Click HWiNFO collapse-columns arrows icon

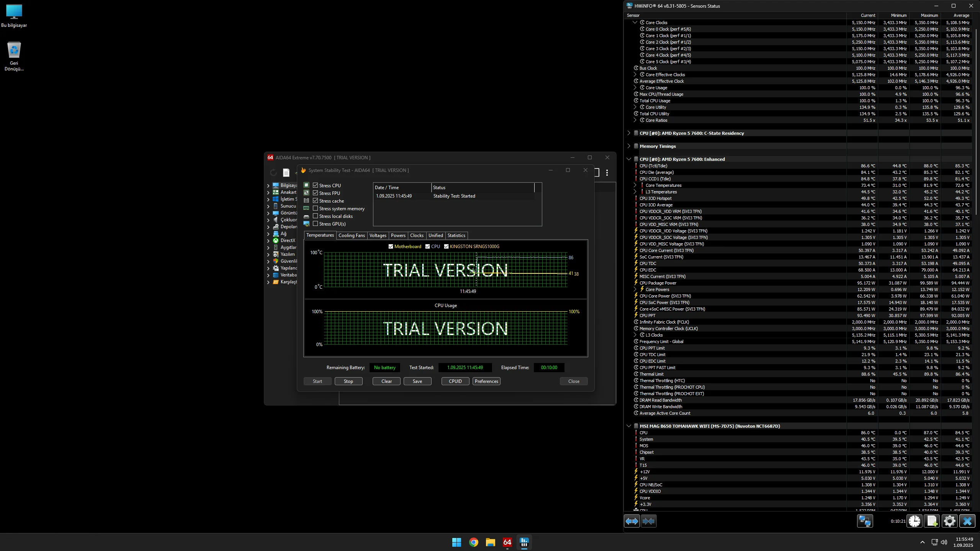648,521
